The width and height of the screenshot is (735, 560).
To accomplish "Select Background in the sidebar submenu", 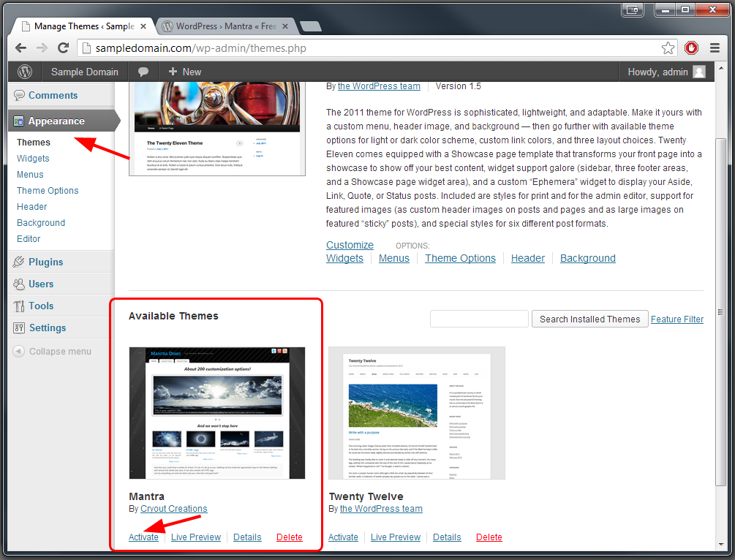I will point(41,222).
